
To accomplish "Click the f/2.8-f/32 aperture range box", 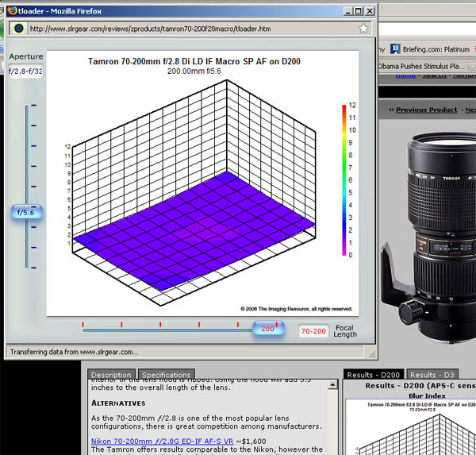I will click(x=26, y=71).
